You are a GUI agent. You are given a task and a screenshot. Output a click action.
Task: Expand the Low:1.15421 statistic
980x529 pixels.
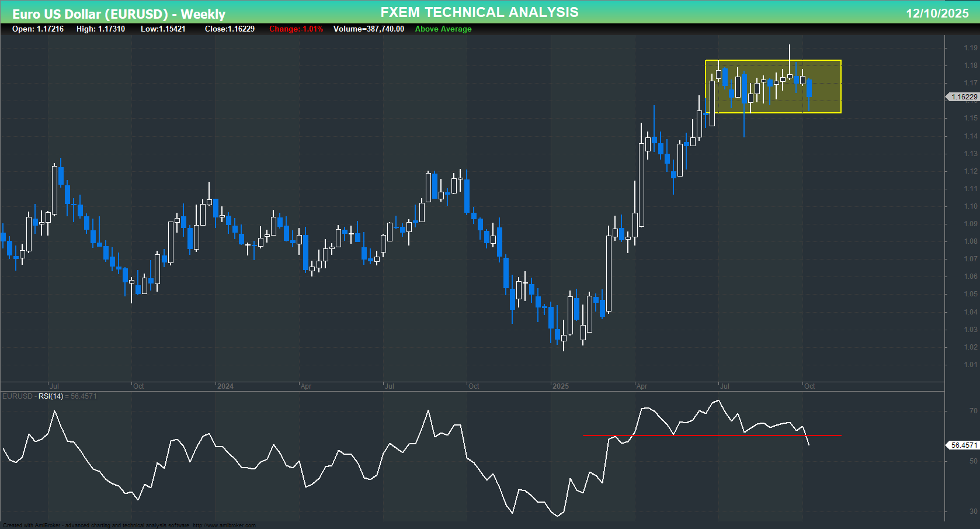click(x=162, y=29)
